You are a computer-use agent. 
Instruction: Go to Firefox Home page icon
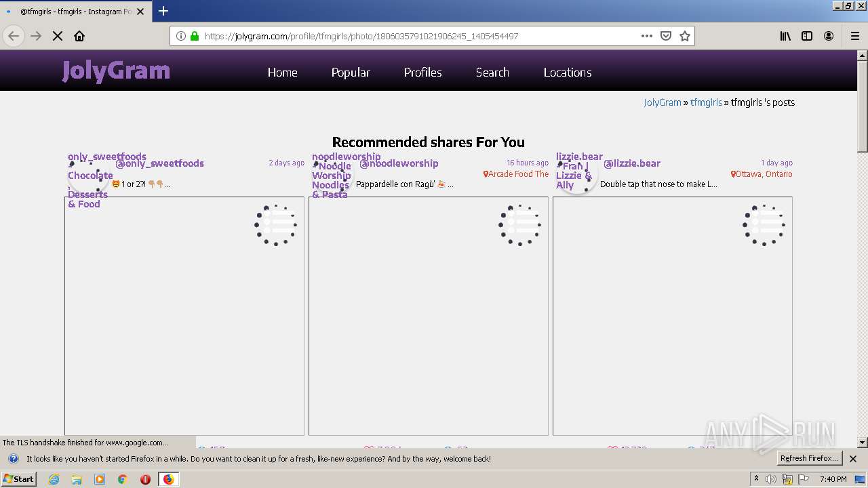79,36
